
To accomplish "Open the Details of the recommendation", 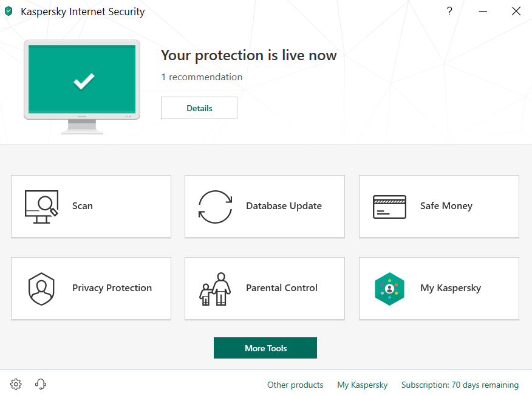I will click(x=199, y=108).
